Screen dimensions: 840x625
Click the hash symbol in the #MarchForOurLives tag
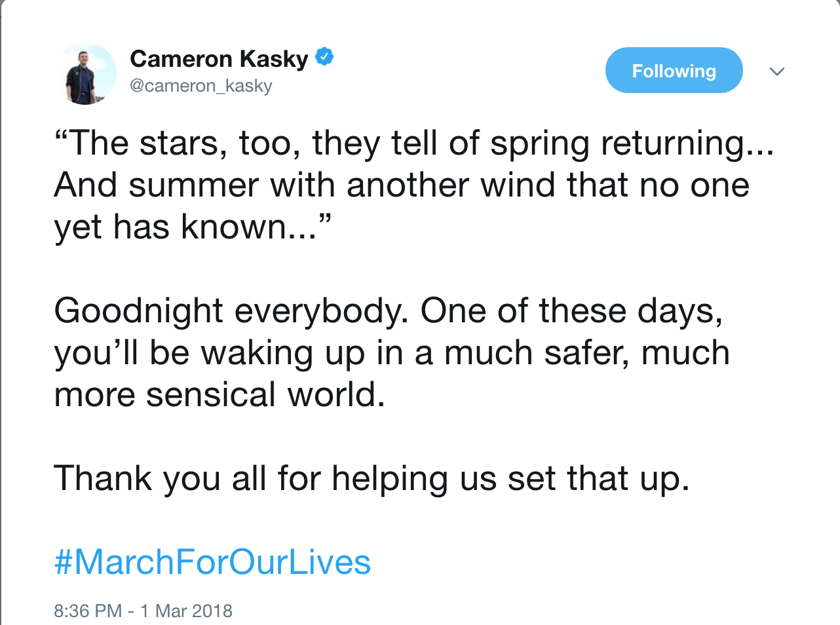(64, 562)
